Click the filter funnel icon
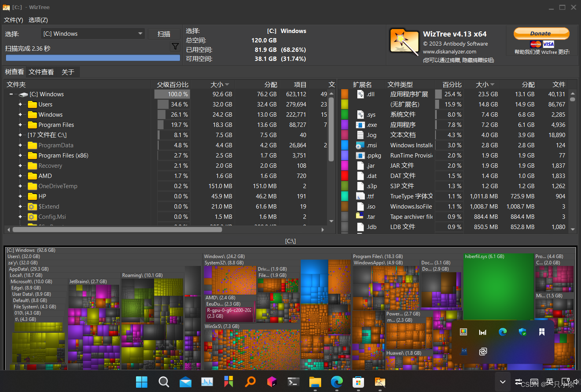581x392 pixels. tap(175, 47)
